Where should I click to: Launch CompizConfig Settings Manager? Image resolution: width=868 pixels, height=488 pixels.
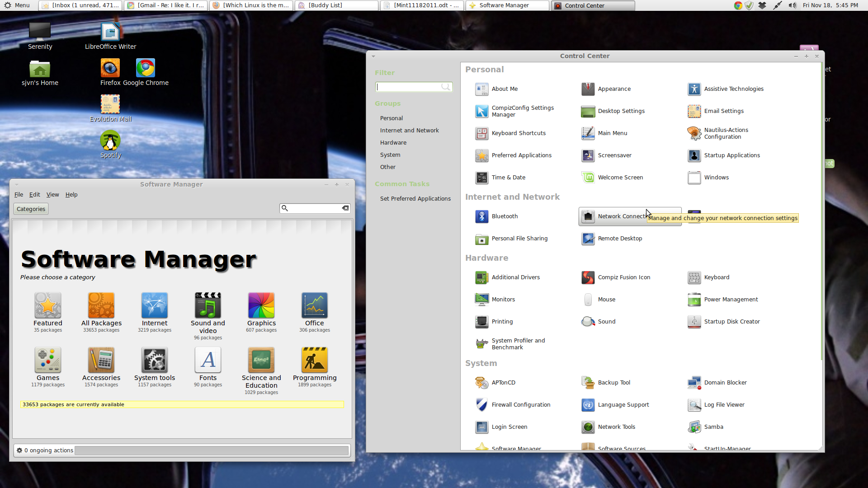click(x=514, y=111)
